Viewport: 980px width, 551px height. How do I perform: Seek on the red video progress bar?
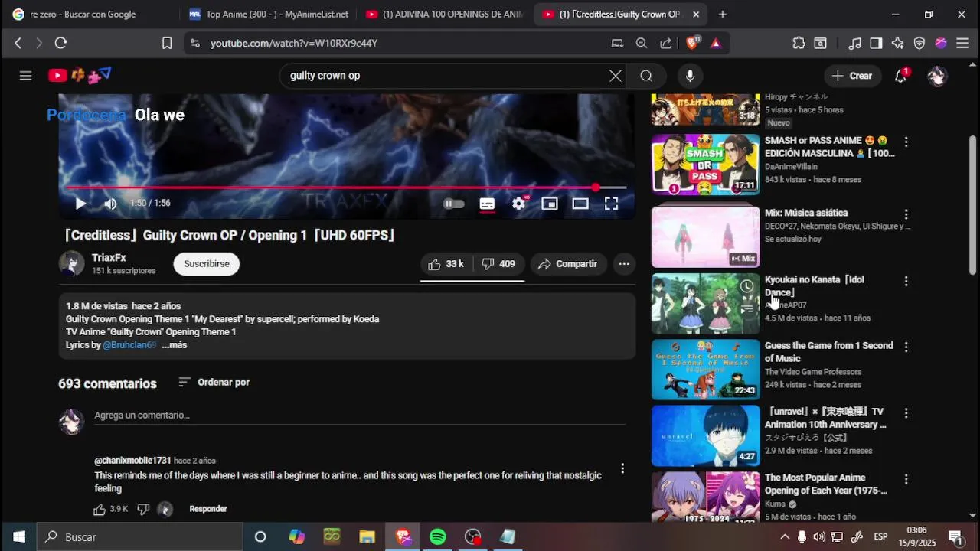[x=346, y=187]
